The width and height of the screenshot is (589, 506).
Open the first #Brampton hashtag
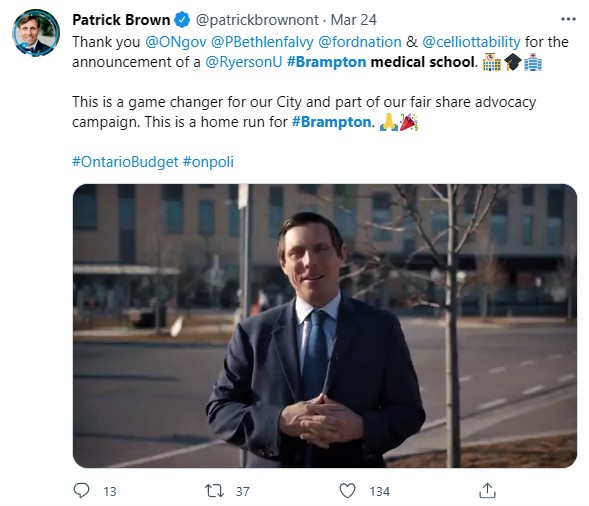pos(326,62)
